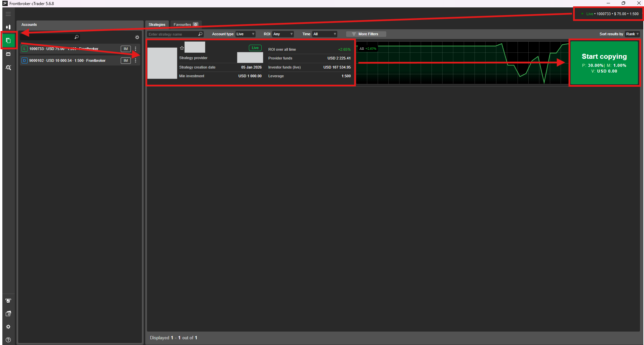
Task: Click the deposit ATM icon in sidebar
Action: point(8,301)
